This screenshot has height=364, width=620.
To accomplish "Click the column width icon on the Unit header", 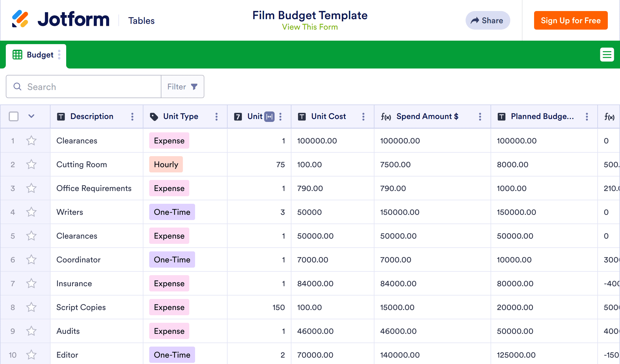I will (270, 117).
